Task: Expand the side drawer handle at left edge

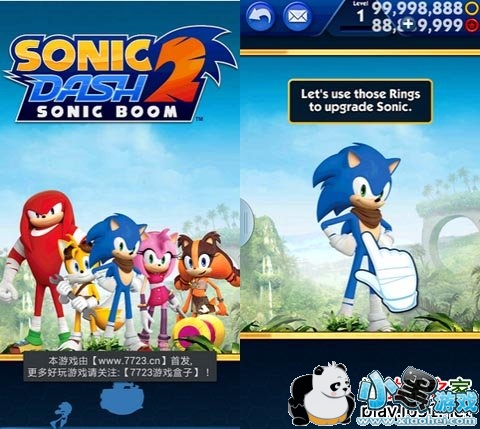Action: coord(246,220)
